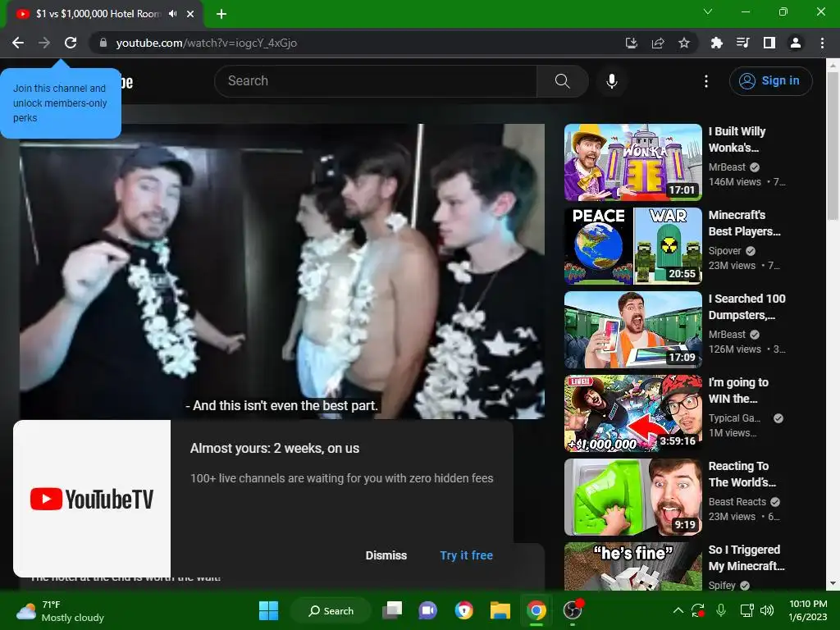This screenshot has width=840, height=630.
Task: Click the Sipover channel name
Action: (724, 251)
